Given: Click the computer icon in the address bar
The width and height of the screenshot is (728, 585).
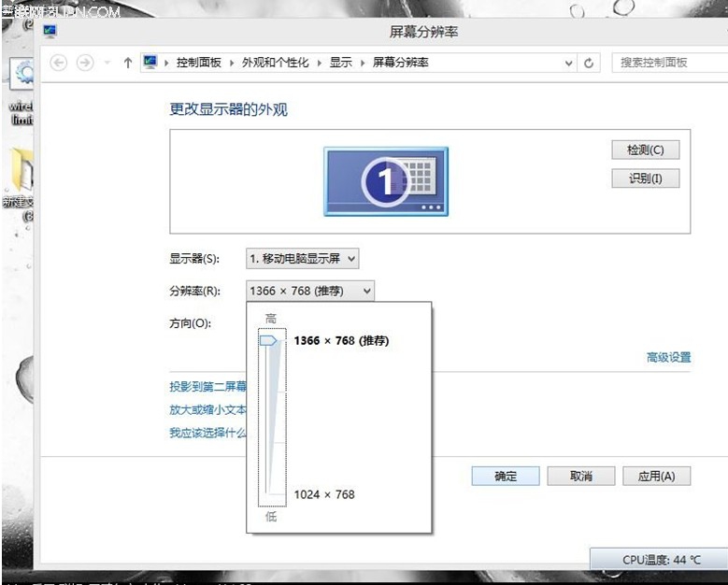Looking at the screenshot, I should (x=150, y=63).
